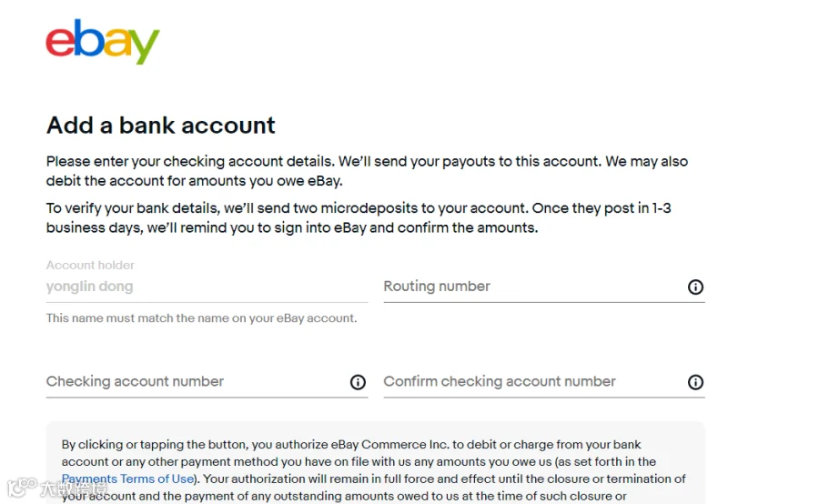Click the red 'e' of the eBay logo
Screen dimensions: 819x504
coord(59,42)
